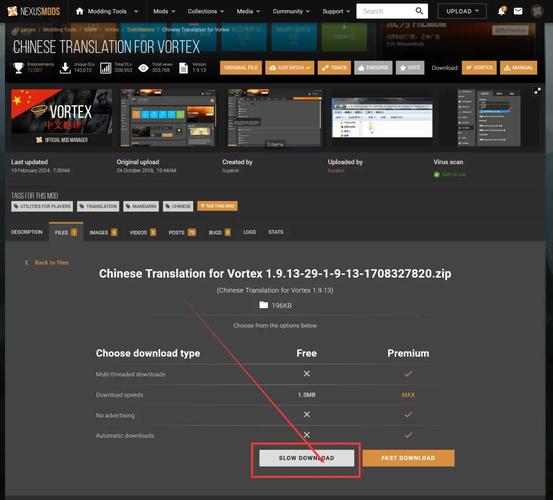Click the user avatar icon
553x500 pixels.
coord(537,11)
